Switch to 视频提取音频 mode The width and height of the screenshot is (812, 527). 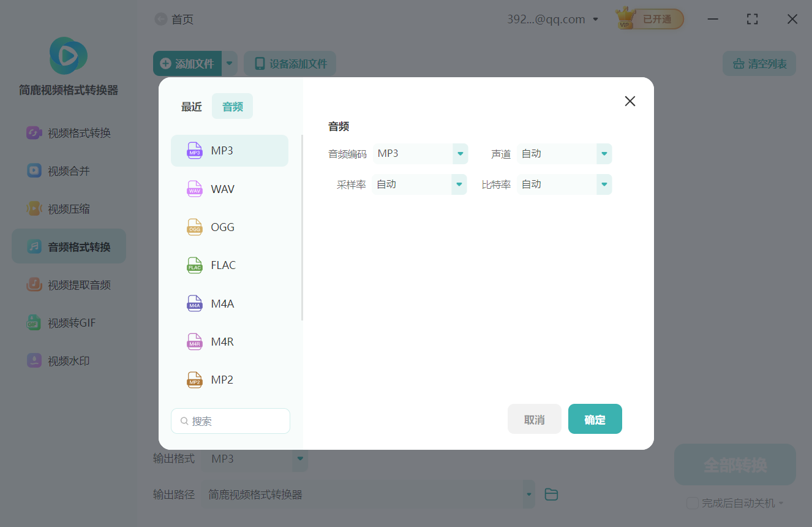pyautogui.click(x=68, y=284)
